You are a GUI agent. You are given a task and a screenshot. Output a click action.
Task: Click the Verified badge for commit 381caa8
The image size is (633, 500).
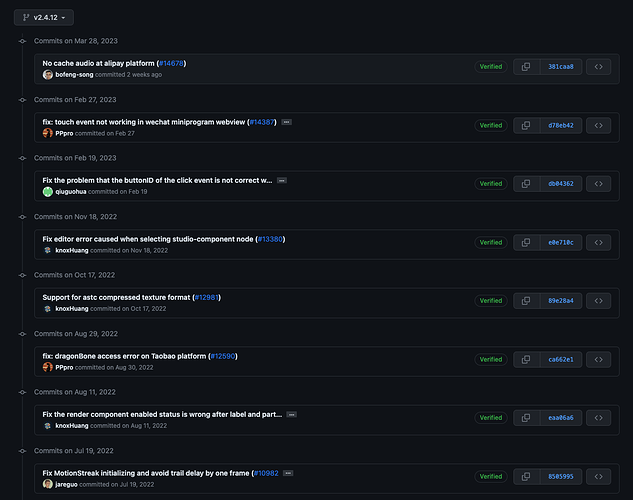point(490,67)
